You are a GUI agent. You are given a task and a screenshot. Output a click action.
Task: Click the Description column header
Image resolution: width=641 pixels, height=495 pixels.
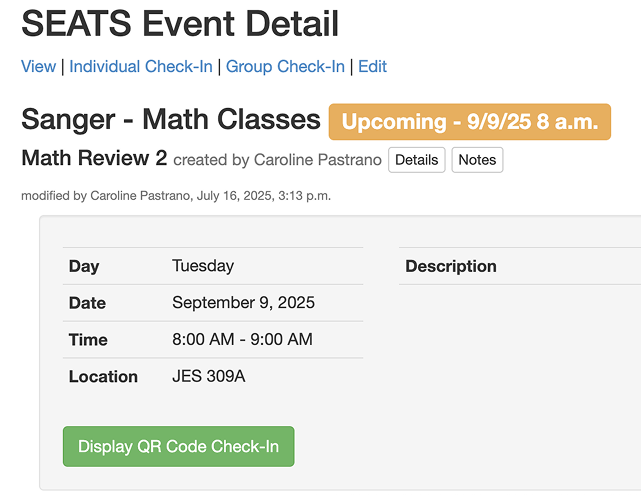click(451, 266)
